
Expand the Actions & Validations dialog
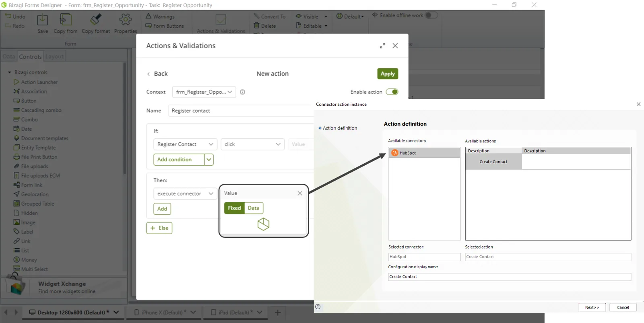[x=382, y=46]
